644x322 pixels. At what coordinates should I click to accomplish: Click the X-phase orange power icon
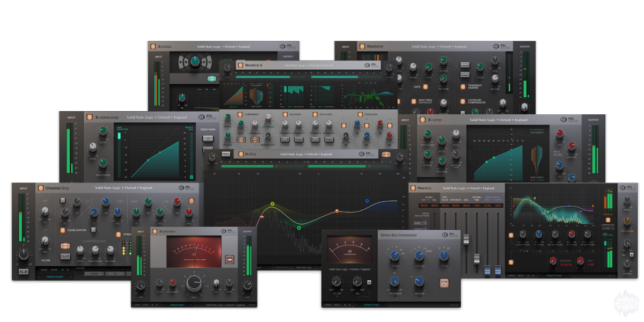[x=153, y=47]
